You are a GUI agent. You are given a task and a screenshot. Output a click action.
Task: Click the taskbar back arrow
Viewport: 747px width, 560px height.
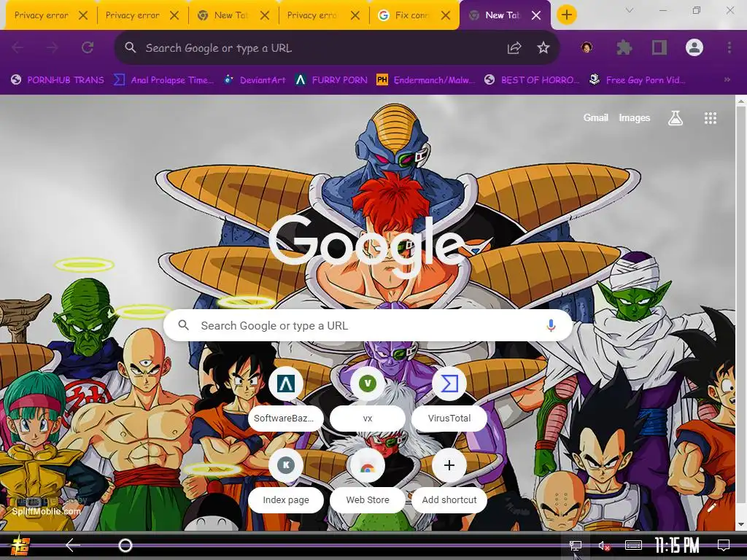tap(73, 545)
